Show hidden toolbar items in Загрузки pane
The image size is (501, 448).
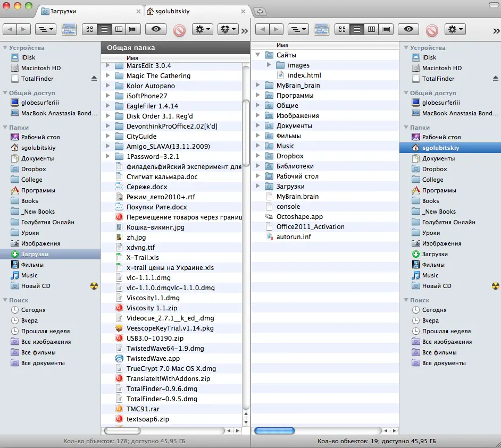[x=245, y=31]
